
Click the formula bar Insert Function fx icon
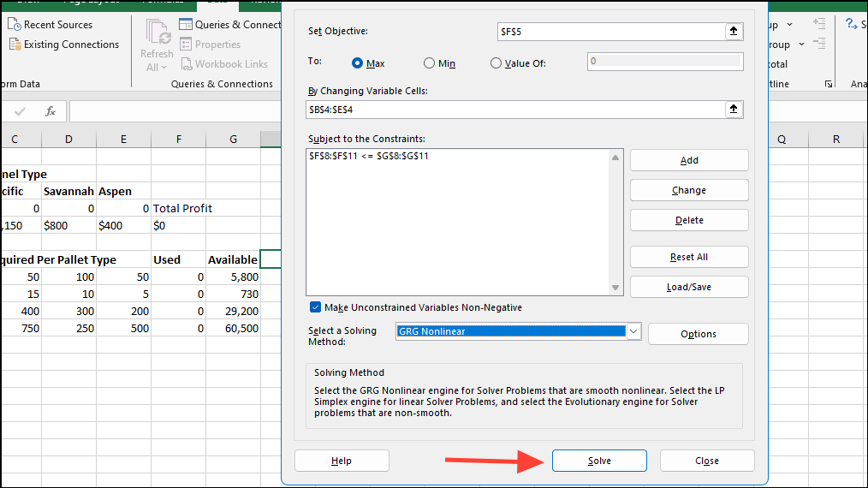click(x=51, y=111)
